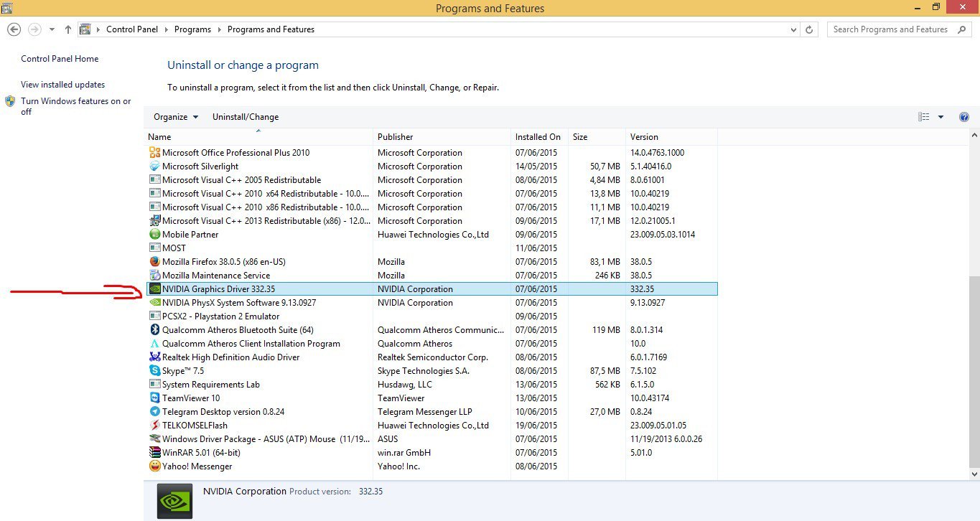Open the view options dropdown arrow
980x521 pixels.
(x=941, y=117)
